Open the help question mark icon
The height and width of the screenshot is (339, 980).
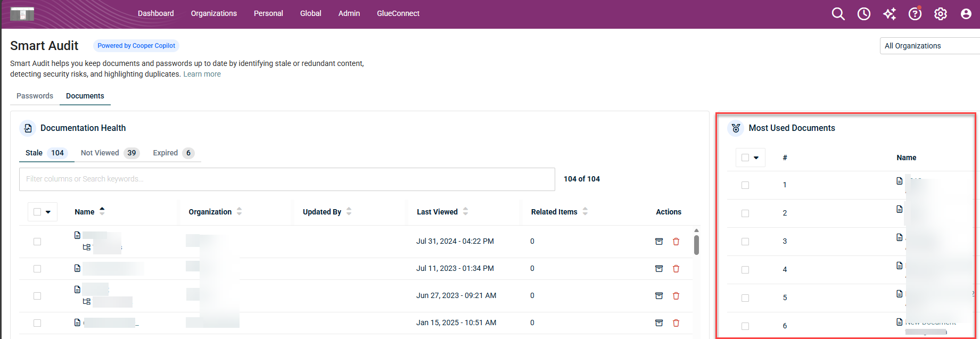pyautogui.click(x=915, y=14)
